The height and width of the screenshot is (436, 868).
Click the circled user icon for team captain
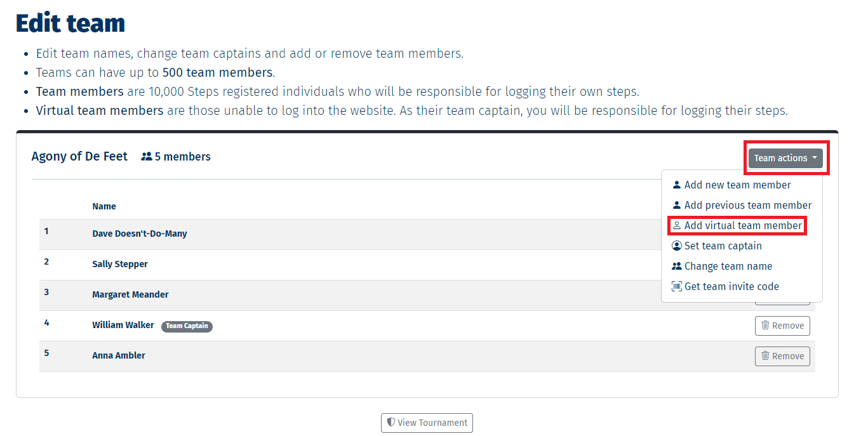(x=677, y=246)
